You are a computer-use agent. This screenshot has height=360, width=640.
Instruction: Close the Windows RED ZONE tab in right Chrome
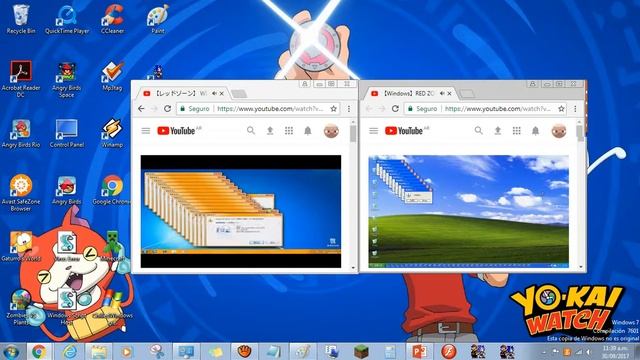pyautogui.click(x=449, y=93)
